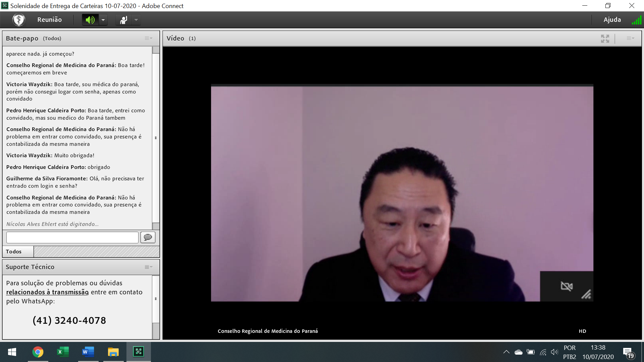Screen dimensions: 644x362
Task: Open the Suporte Técnico pod options menu
Action: click(148, 267)
